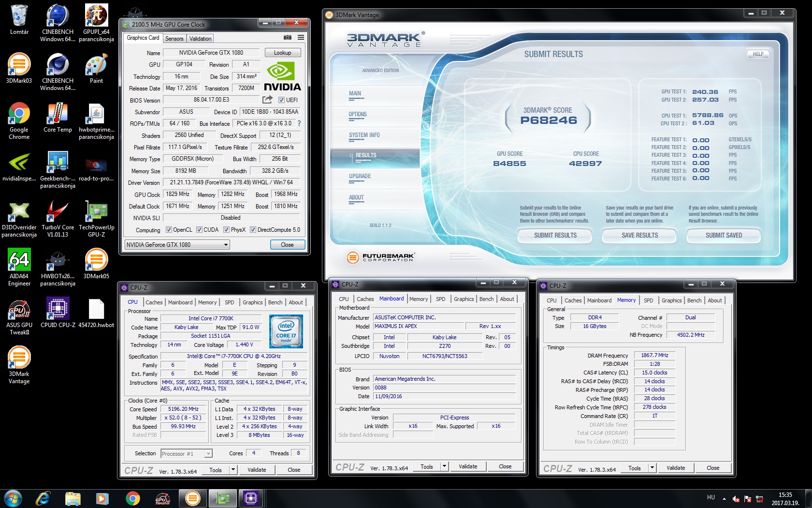Open AIDA64 Engineer desktop icon

[x=19, y=268]
